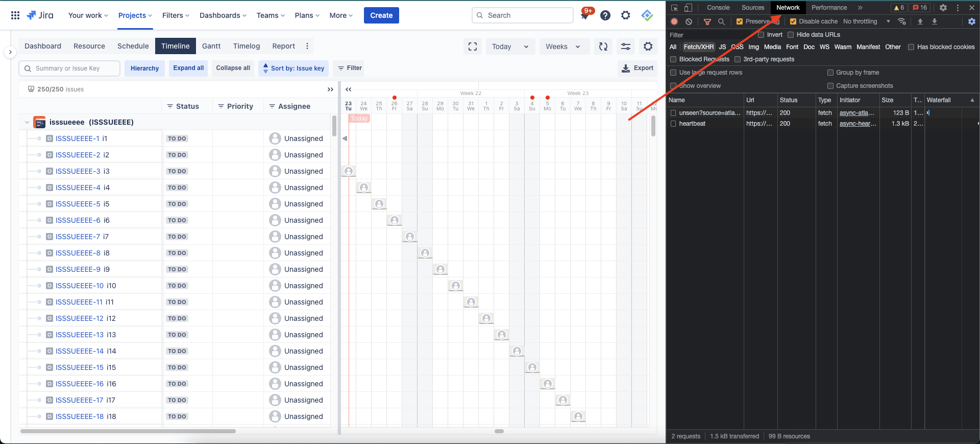The height and width of the screenshot is (444, 980).
Task: Check the Hide data URLs option
Action: [791, 35]
